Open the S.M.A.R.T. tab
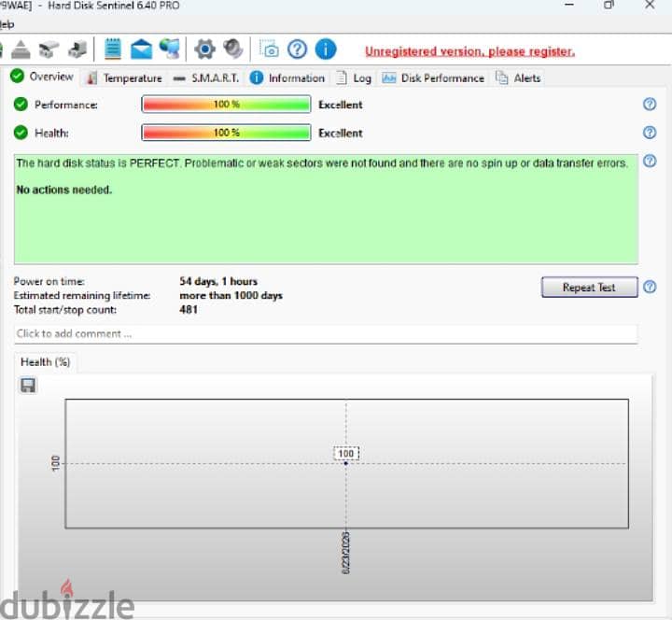This screenshot has height=620, width=672. click(206, 78)
